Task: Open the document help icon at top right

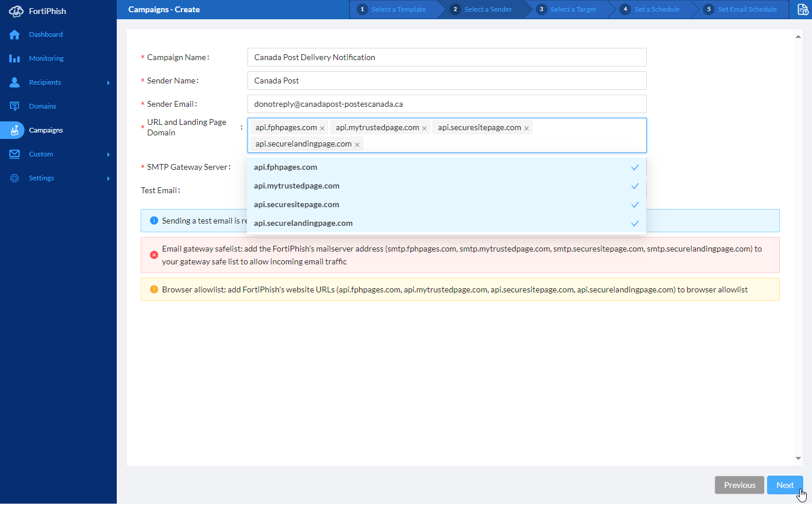Action: (x=803, y=9)
